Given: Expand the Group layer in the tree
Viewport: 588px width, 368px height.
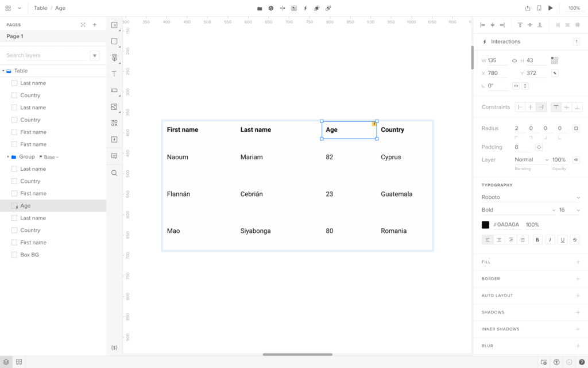Looking at the screenshot, I should tap(8, 157).
